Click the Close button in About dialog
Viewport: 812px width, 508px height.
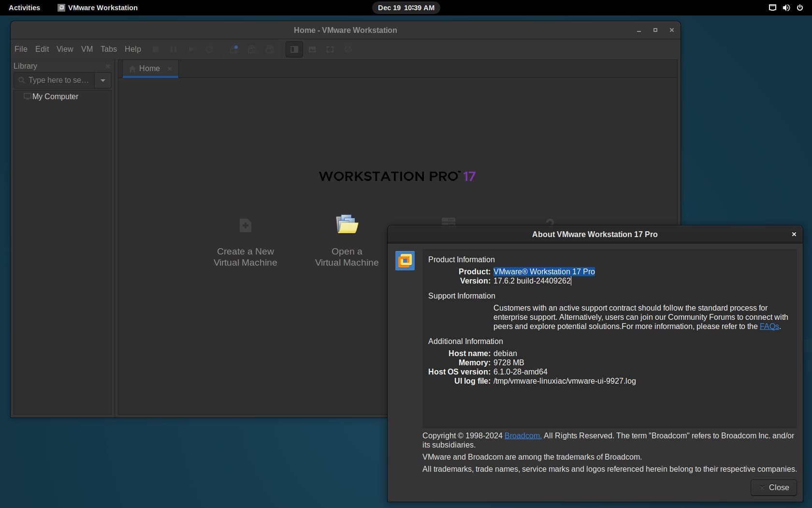click(773, 488)
